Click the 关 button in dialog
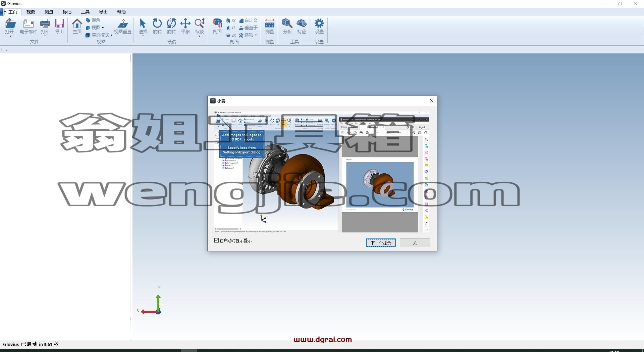 [415, 243]
